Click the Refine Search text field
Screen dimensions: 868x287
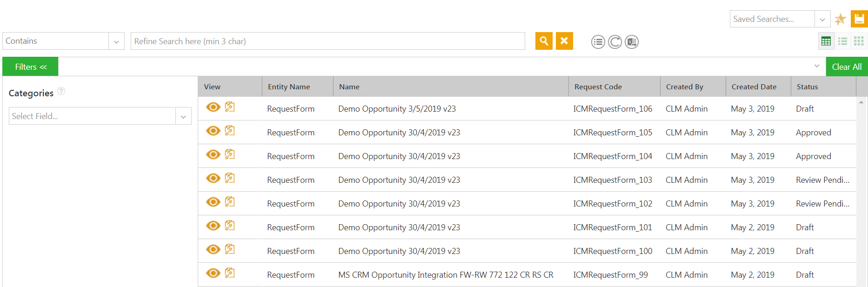pos(327,41)
